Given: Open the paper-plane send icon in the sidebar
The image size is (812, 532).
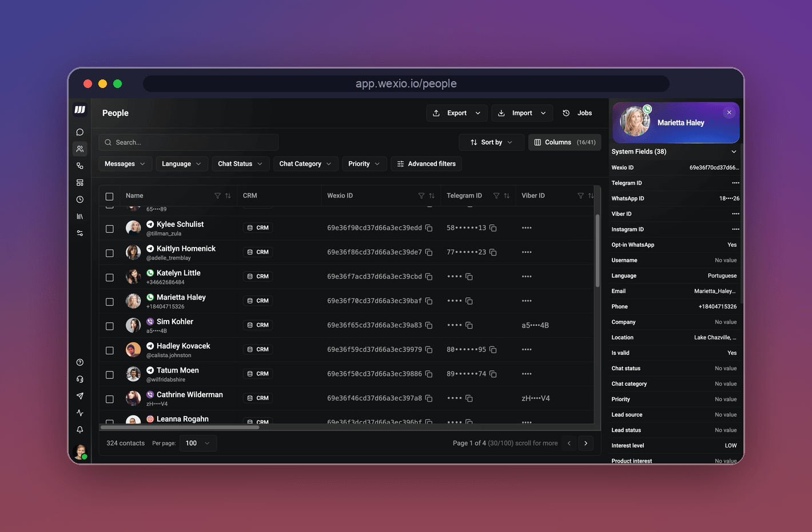Looking at the screenshot, I should 80,396.
